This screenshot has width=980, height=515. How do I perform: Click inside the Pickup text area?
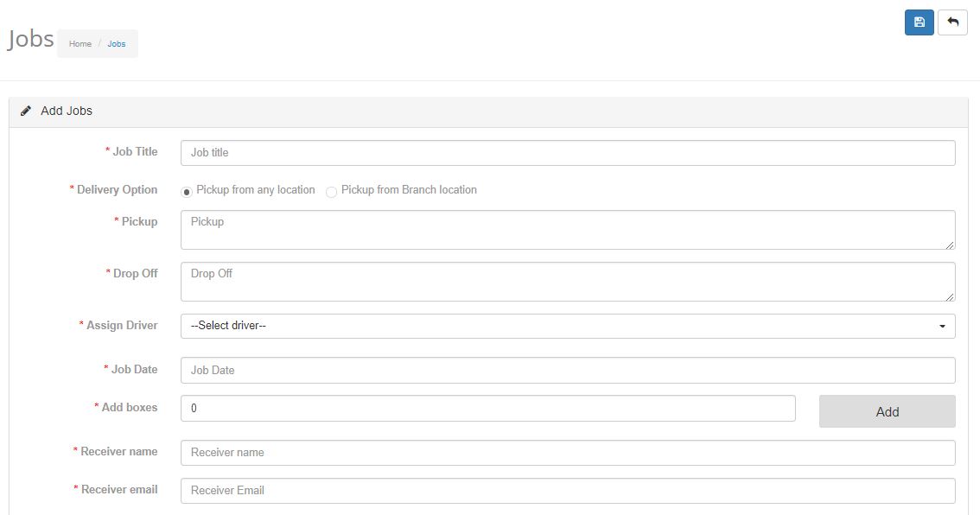[x=568, y=229]
